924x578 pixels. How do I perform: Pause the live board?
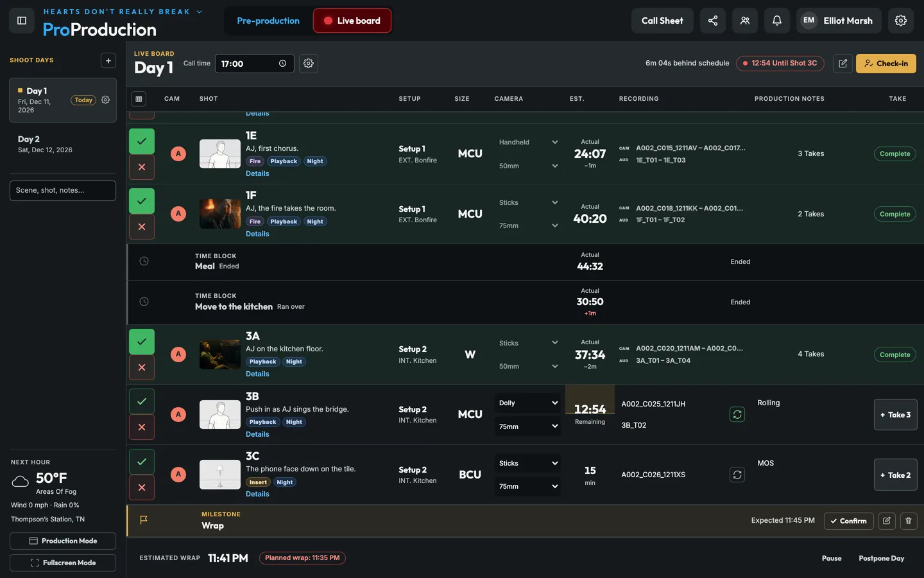(x=832, y=558)
